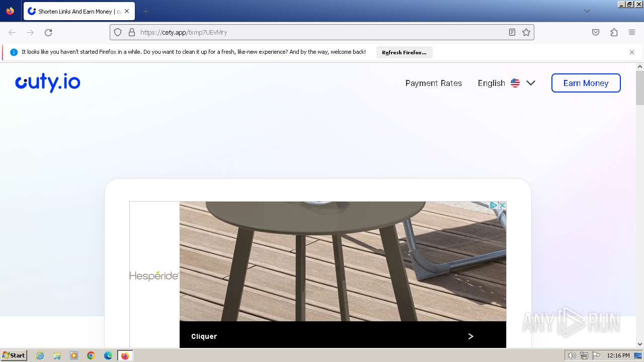Select the Shorten Links And Earn Money tab
The image size is (644, 362).
click(x=79, y=11)
